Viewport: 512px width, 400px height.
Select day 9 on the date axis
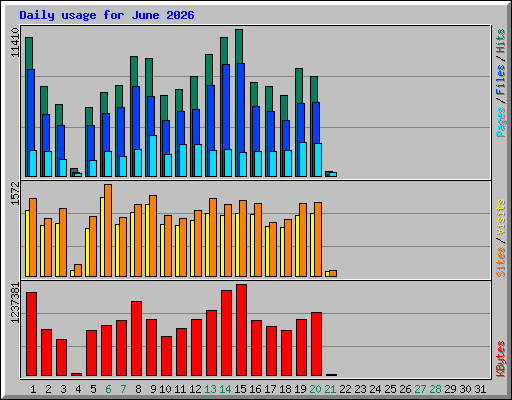153,389
